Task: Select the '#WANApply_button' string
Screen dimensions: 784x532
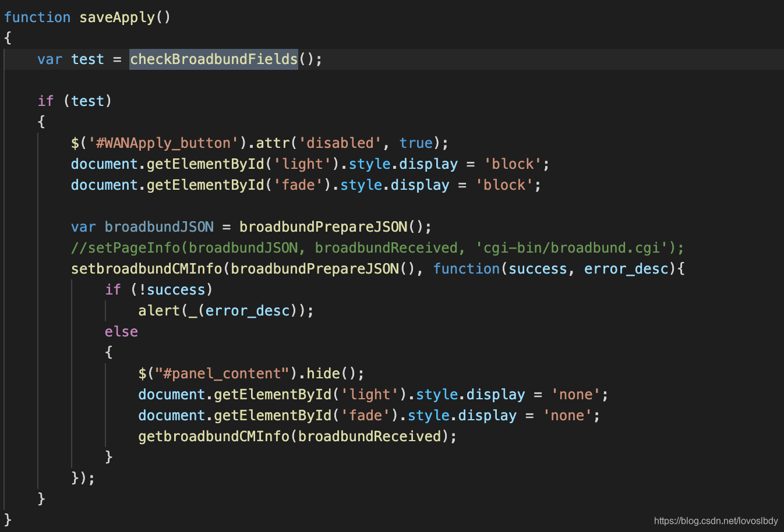Action: click(x=164, y=143)
